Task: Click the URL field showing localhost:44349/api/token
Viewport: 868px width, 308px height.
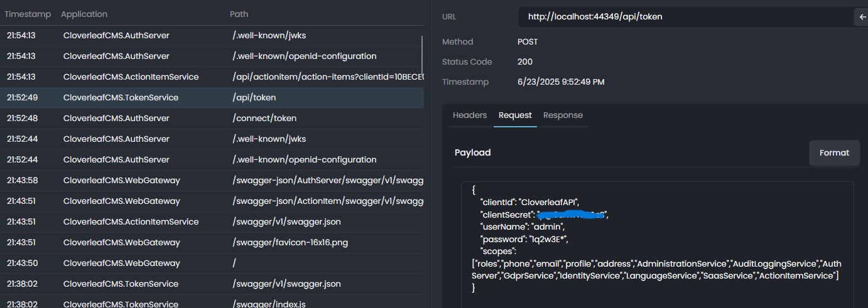Action: tap(685, 17)
